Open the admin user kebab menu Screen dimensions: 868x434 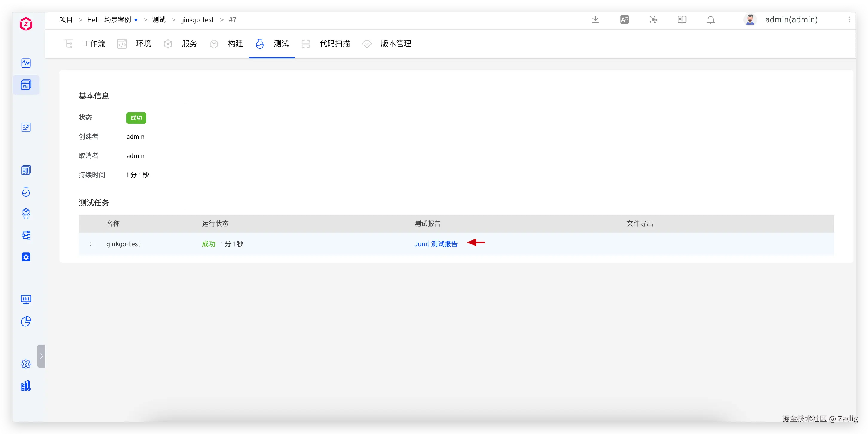[x=849, y=19]
